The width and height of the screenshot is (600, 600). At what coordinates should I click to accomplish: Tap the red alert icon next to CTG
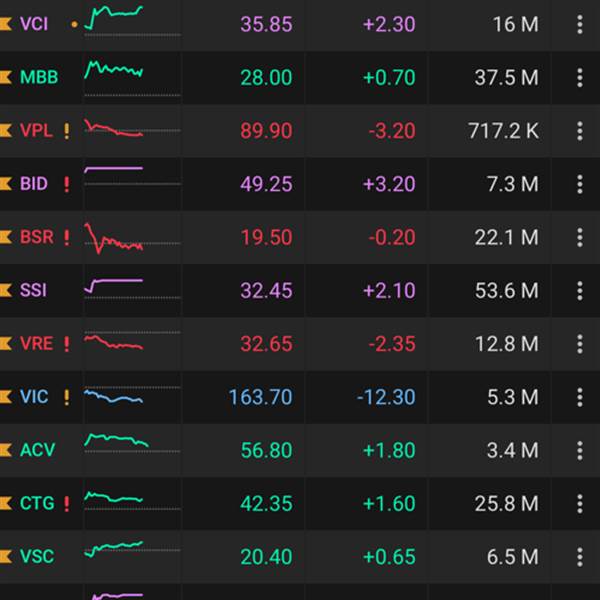(67, 503)
